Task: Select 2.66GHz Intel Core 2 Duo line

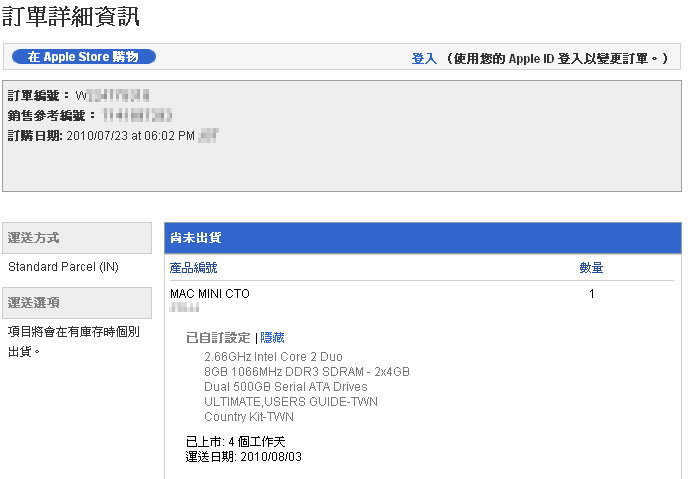Action: coord(273,357)
